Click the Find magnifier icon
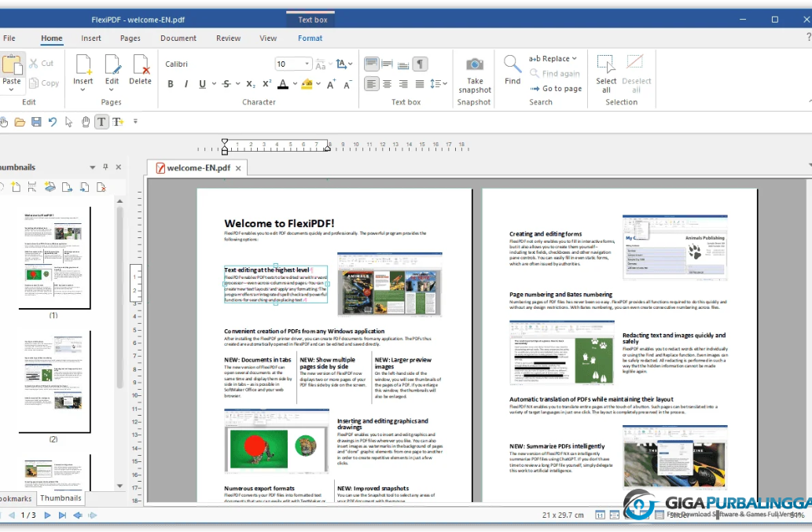812x532 pixels. (x=513, y=64)
